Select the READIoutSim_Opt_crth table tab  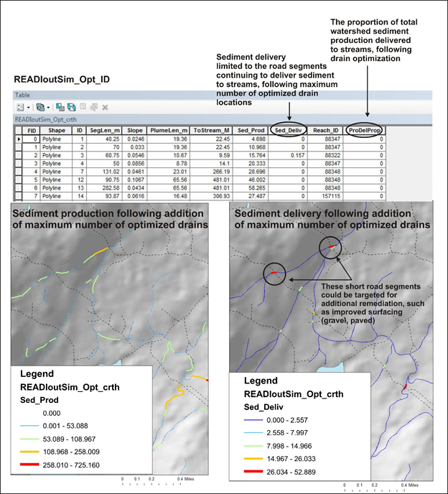[42, 118]
